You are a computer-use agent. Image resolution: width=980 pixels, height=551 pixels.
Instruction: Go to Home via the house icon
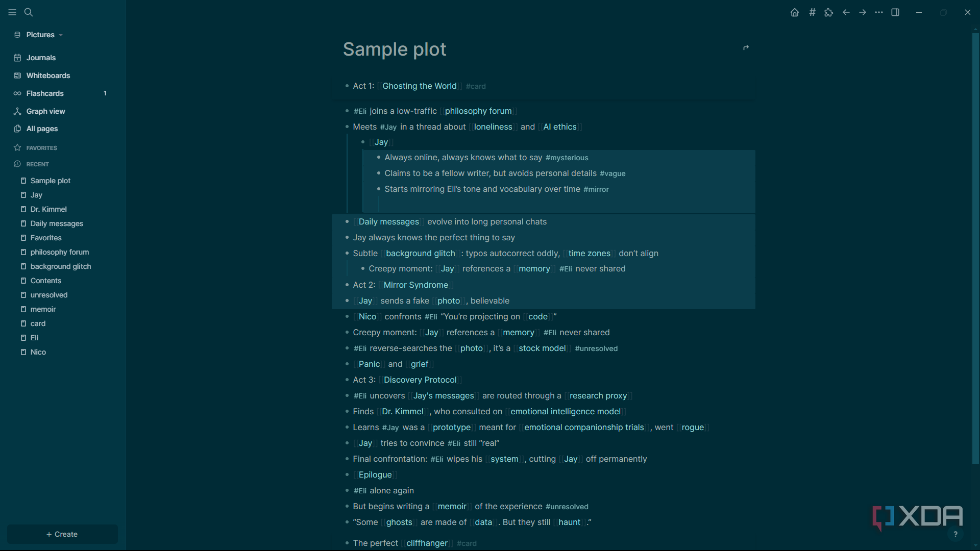[795, 12]
